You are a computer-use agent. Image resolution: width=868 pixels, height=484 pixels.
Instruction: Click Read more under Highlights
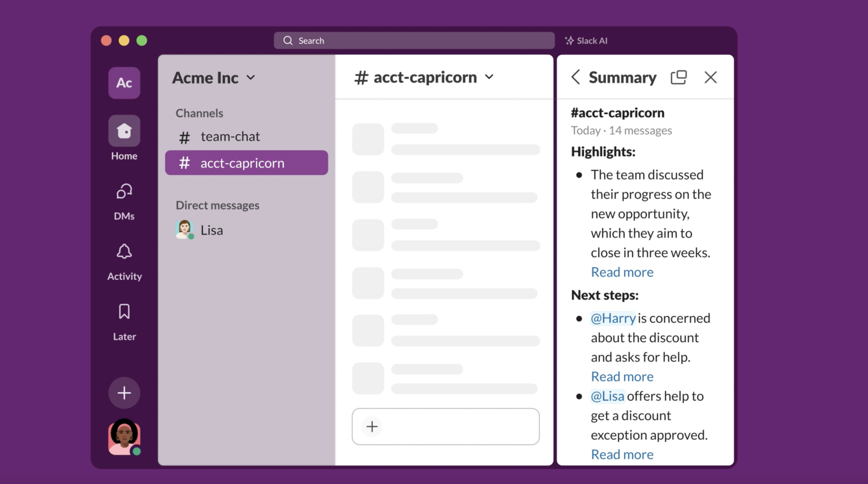click(x=622, y=272)
